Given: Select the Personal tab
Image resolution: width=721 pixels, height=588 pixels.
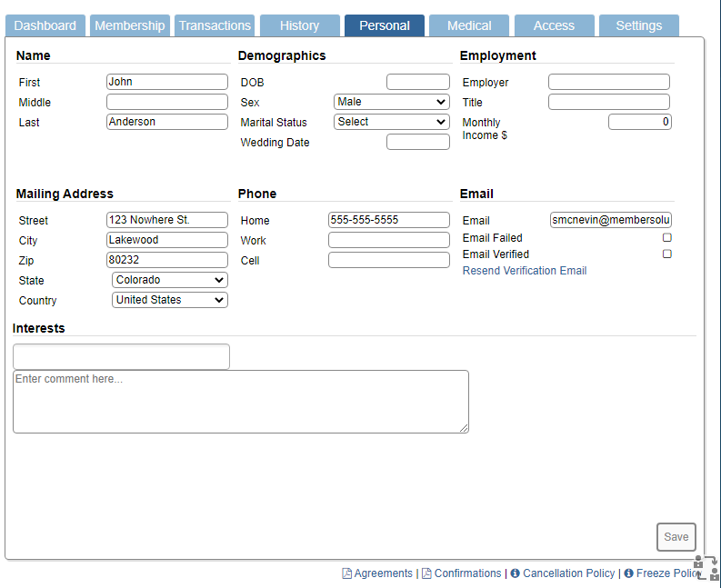Looking at the screenshot, I should tap(385, 25).
